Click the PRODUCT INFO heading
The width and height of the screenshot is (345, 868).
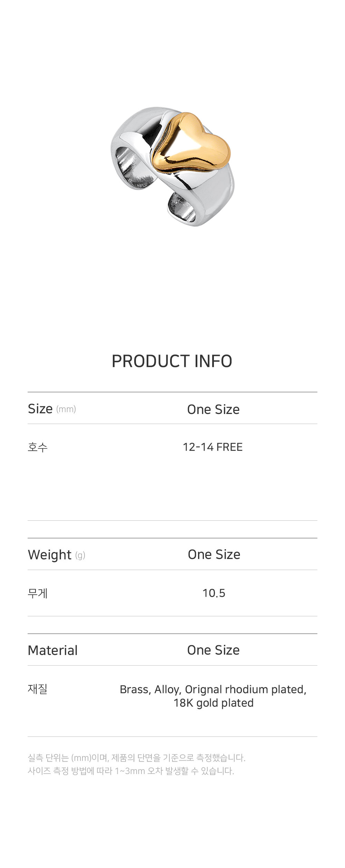(x=172, y=361)
